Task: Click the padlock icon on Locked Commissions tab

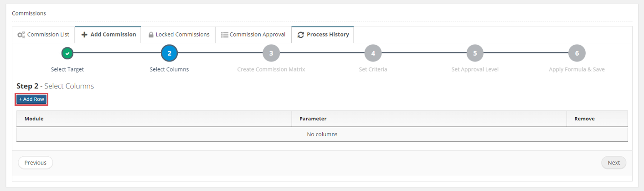Action: tap(151, 35)
